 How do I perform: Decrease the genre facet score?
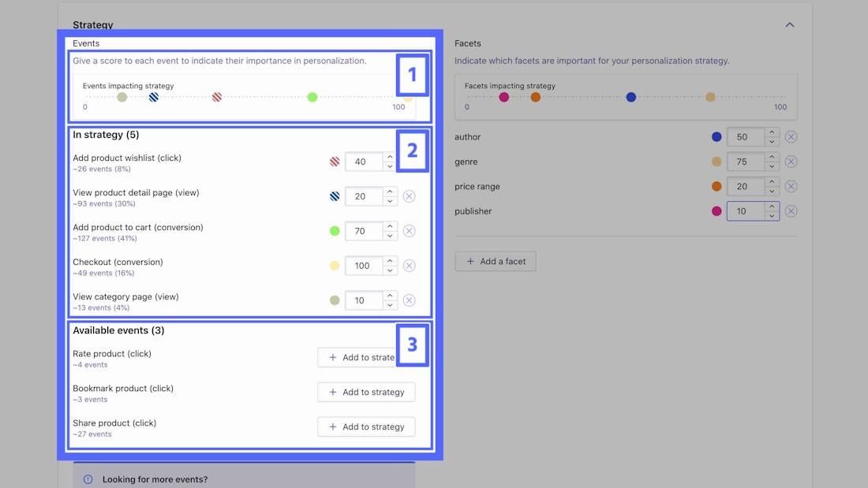pos(772,166)
